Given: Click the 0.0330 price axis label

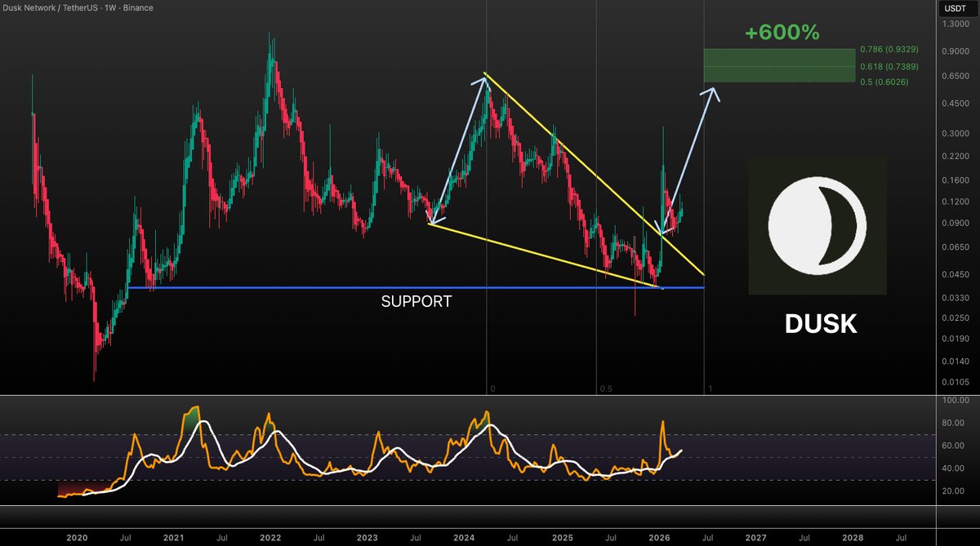Looking at the screenshot, I should pyautogui.click(x=957, y=298).
